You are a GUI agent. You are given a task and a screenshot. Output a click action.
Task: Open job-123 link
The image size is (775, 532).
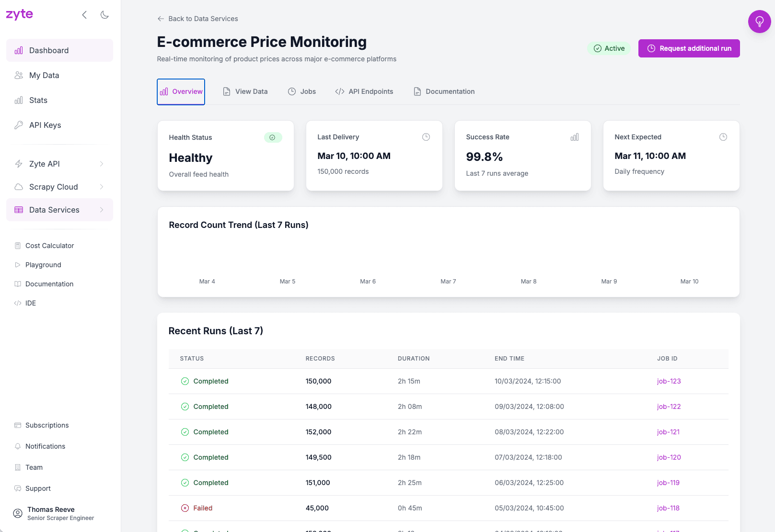point(669,381)
